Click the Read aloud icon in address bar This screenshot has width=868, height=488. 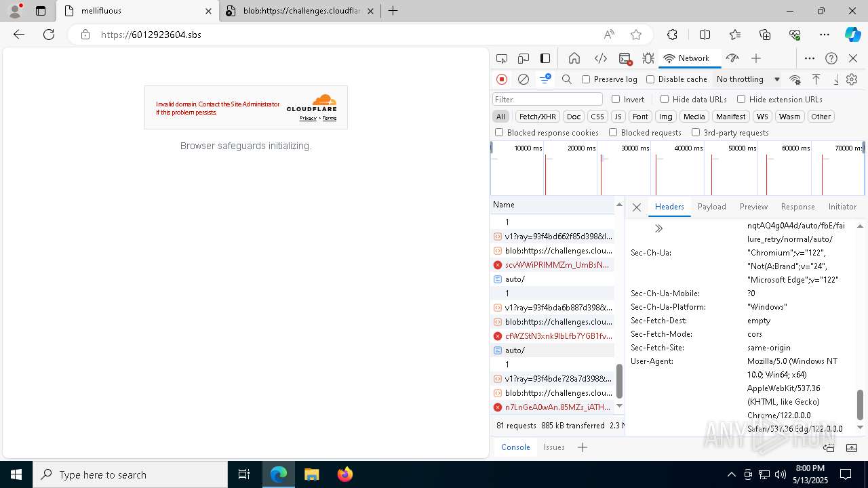[609, 35]
